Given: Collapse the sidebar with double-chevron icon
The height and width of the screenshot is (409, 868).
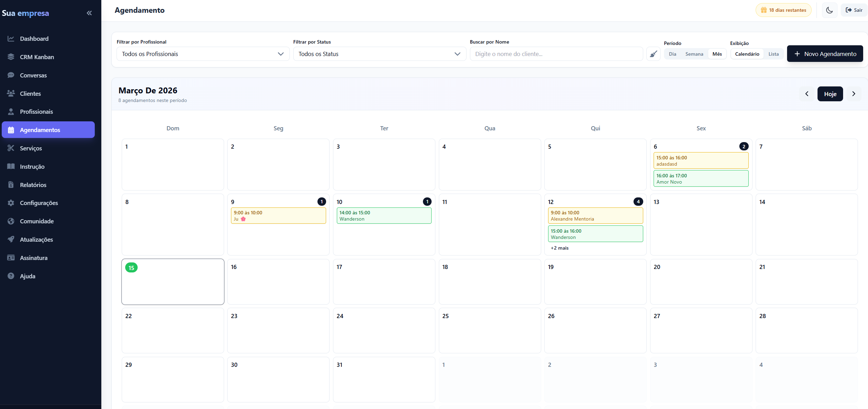Looking at the screenshot, I should click(89, 13).
